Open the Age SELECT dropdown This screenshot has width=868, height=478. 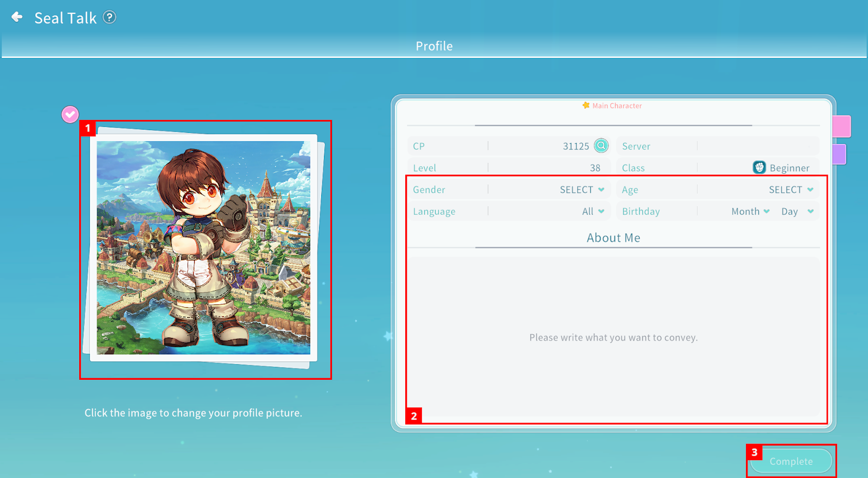[x=790, y=189]
